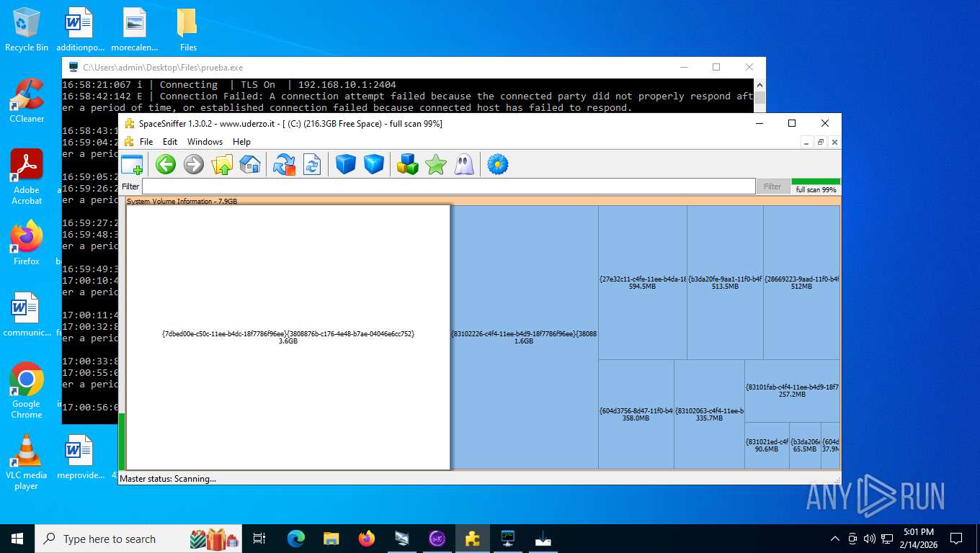Click the greyed Filter button
This screenshot has width=980, height=553.
point(772,186)
